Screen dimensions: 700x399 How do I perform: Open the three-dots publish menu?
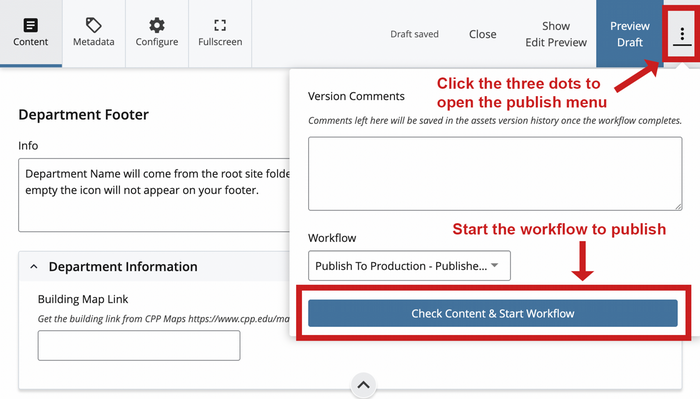point(682,34)
